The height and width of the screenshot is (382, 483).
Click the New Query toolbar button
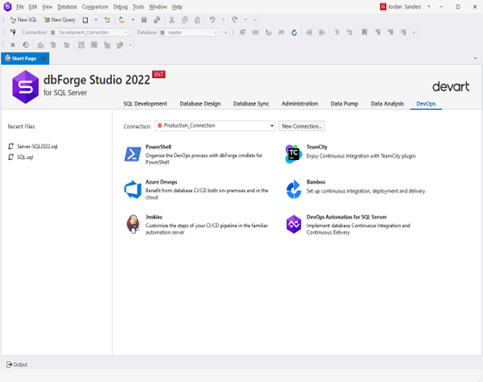pos(60,20)
